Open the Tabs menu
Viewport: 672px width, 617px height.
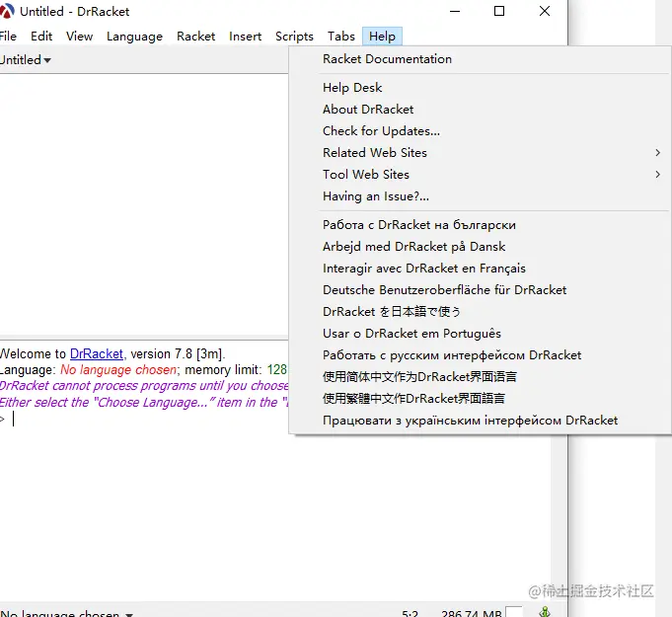[341, 37]
